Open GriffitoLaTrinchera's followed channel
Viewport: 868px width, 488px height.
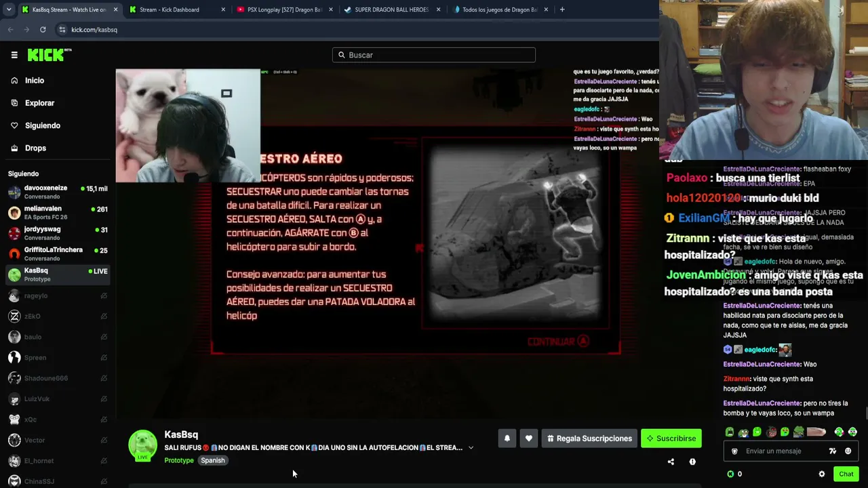point(58,254)
